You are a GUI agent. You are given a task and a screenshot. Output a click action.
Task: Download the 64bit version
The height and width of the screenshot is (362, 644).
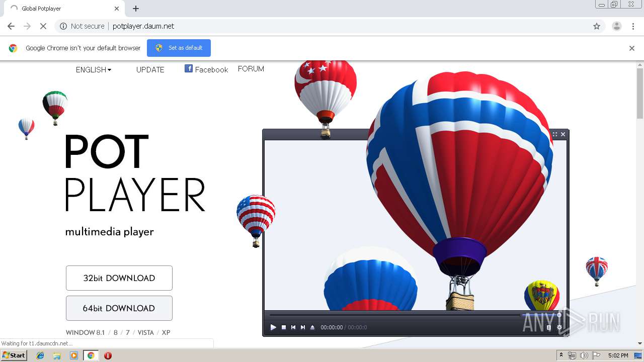[x=119, y=308]
